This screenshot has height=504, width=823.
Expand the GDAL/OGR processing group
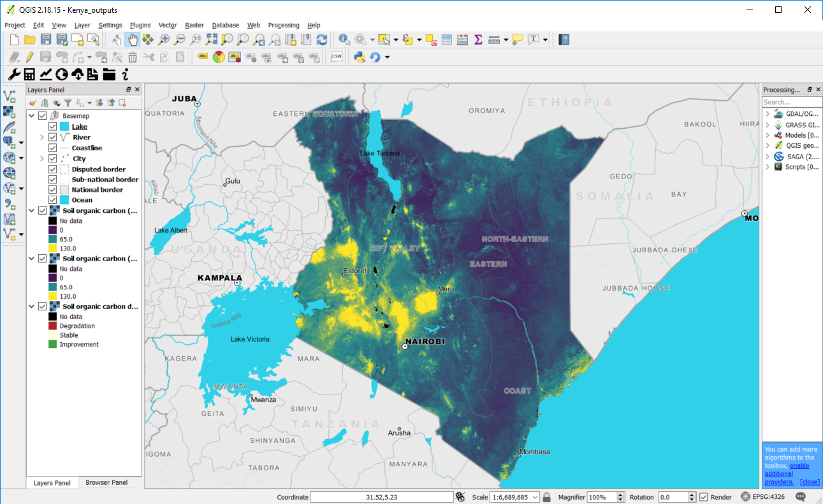(x=768, y=114)
